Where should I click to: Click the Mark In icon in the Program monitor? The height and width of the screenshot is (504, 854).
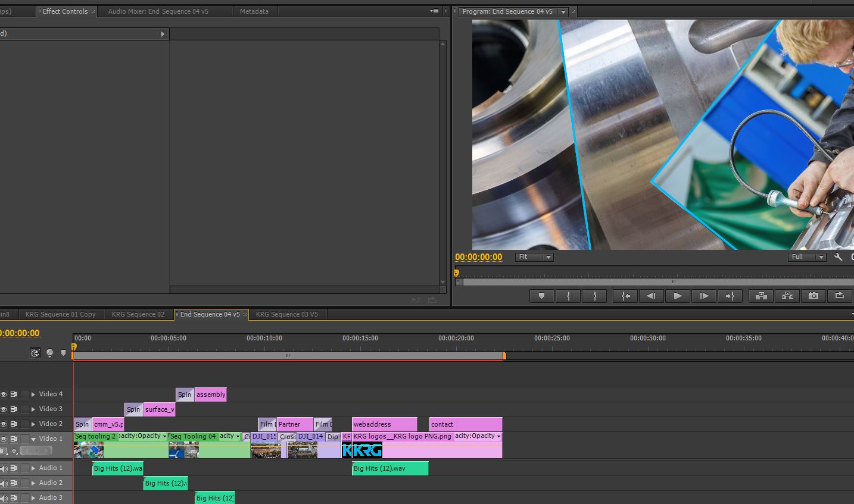coord(568,296)
